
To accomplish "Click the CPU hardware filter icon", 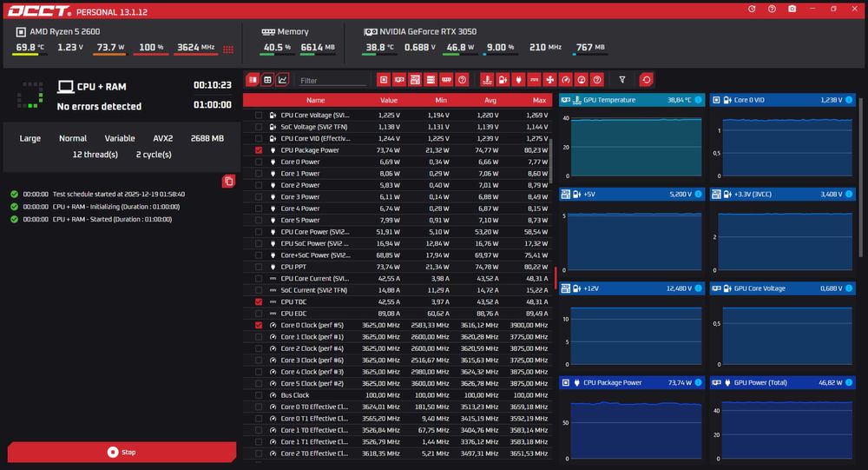I will pos(383,80).
